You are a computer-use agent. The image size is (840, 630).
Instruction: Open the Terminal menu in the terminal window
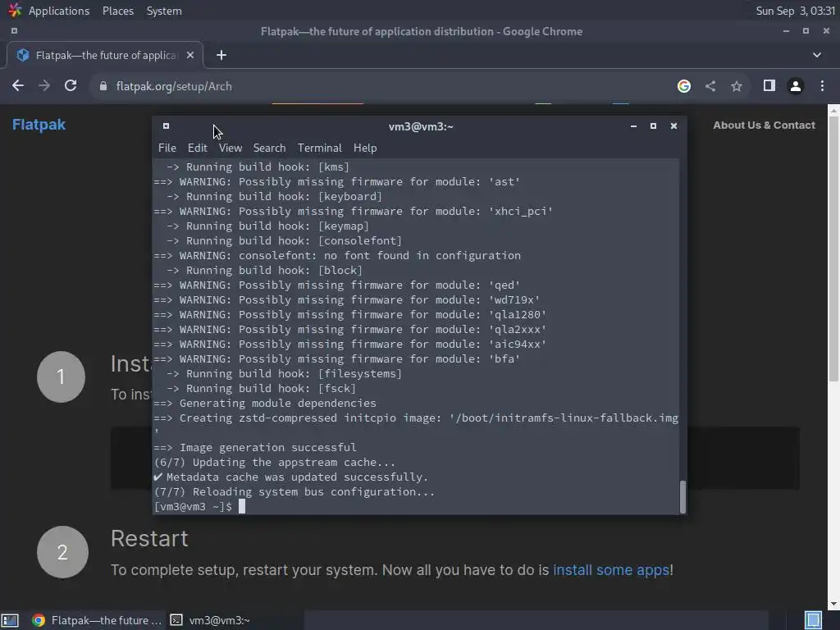[319, 148]
